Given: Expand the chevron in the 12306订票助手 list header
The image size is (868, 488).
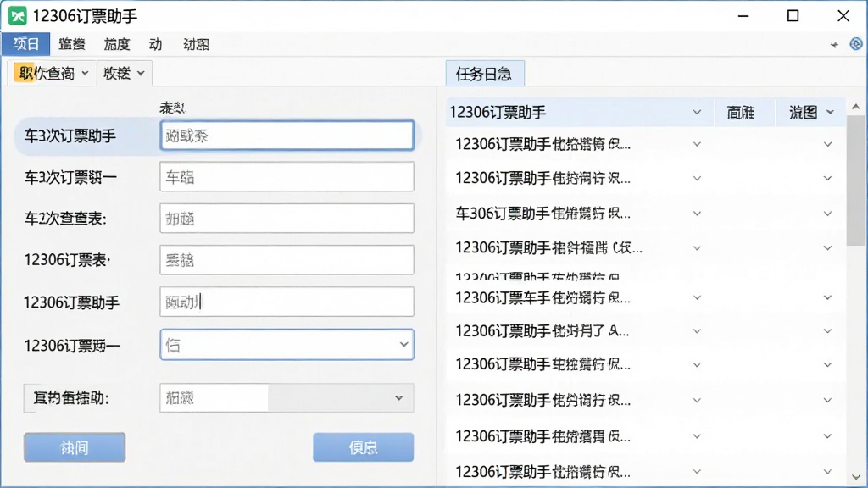Looking at the screenshot, I should [697, 113].
